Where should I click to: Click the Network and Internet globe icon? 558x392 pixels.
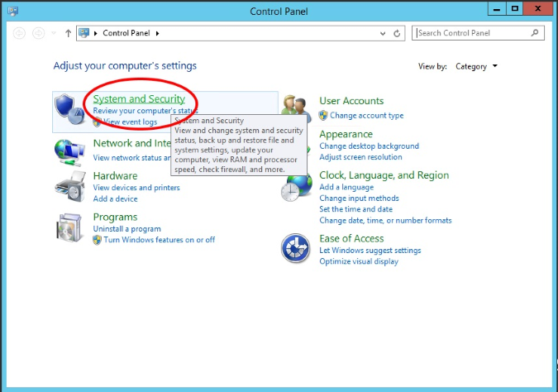(x=69, y=152)
